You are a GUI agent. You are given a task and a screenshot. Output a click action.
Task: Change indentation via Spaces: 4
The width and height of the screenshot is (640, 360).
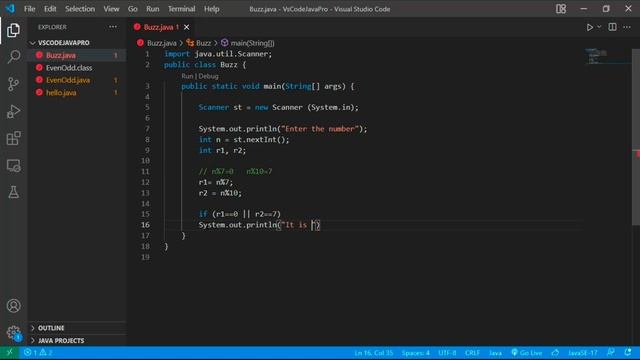tap(416, 353)
